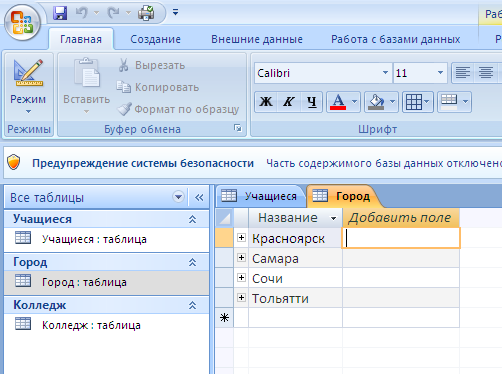Viewport: 502px width, 374px height.
Task: Open the gridlines icon
Action: point(418,102)
